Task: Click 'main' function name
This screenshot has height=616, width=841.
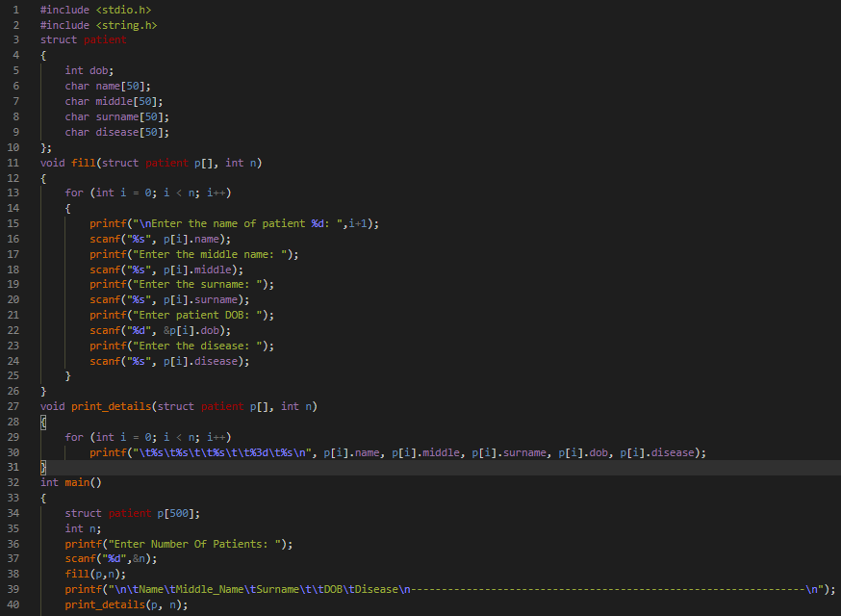Action: coord(80,482)
